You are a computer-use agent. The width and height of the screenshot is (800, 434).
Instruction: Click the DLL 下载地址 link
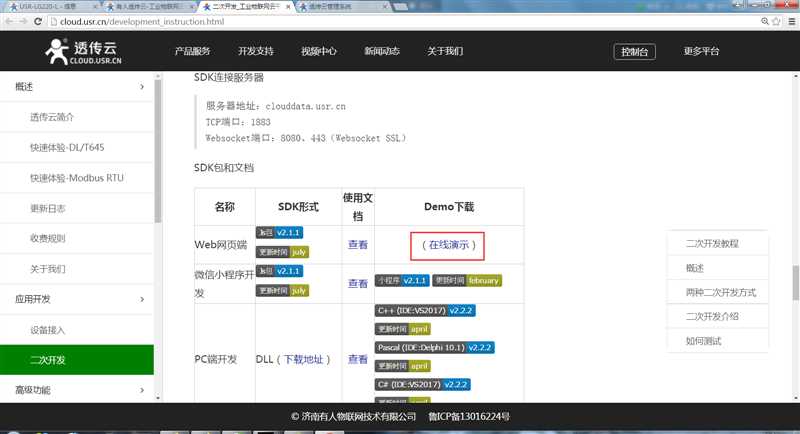click(x=303, y=360)
